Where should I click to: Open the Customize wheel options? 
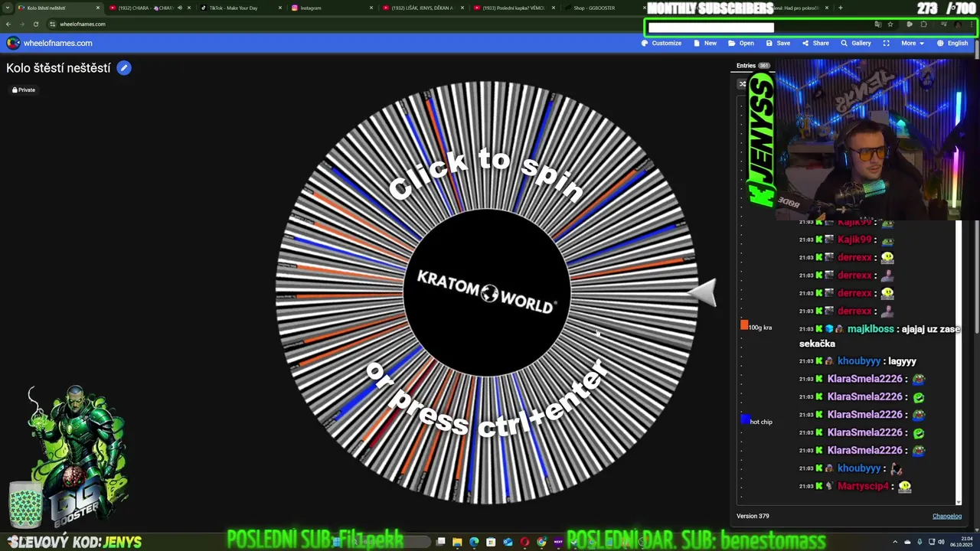click(x=661, y=43)
